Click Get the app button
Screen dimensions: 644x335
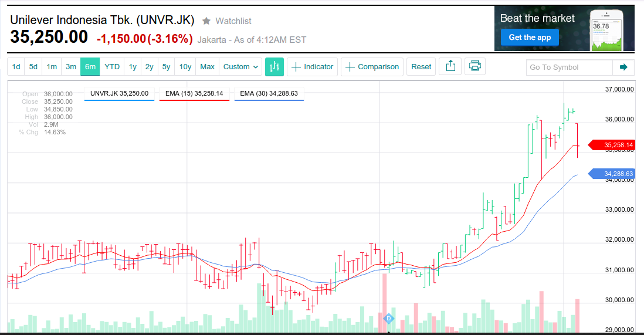pos(530,38)
